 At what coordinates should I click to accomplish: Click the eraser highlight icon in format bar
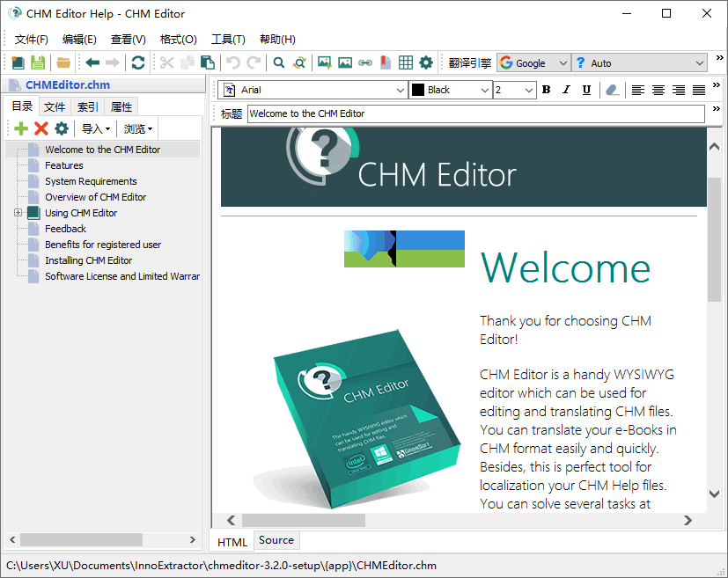coord(613,90)
